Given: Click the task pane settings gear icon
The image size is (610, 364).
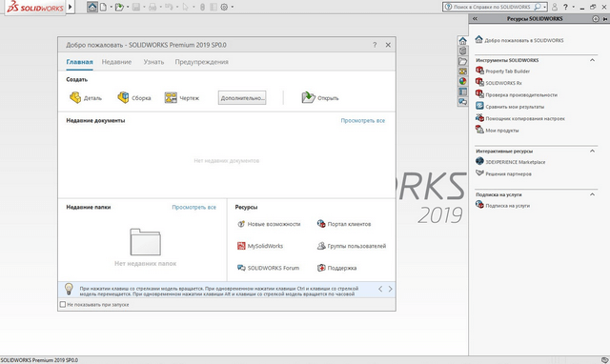Looking at the screenshot, I should coord(596,19).
